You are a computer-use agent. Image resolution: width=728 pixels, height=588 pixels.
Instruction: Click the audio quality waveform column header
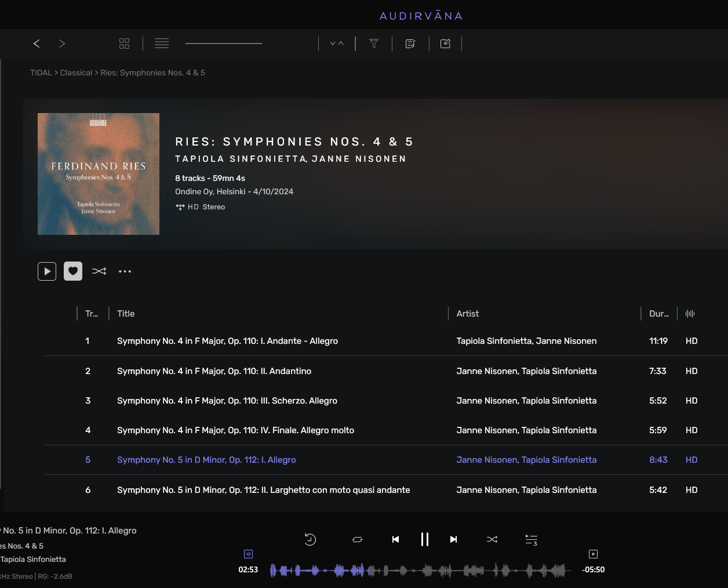click(690, 314)
